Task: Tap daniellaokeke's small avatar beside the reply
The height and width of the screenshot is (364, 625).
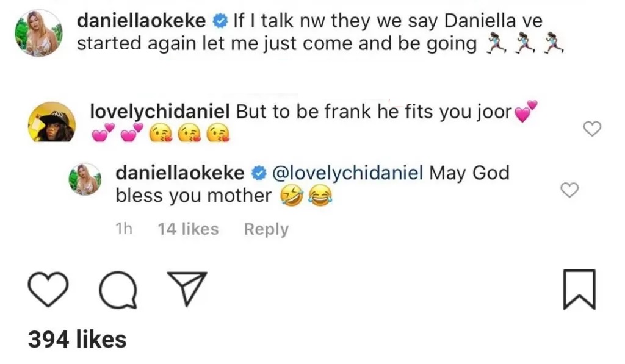Action: pos(86,179)
